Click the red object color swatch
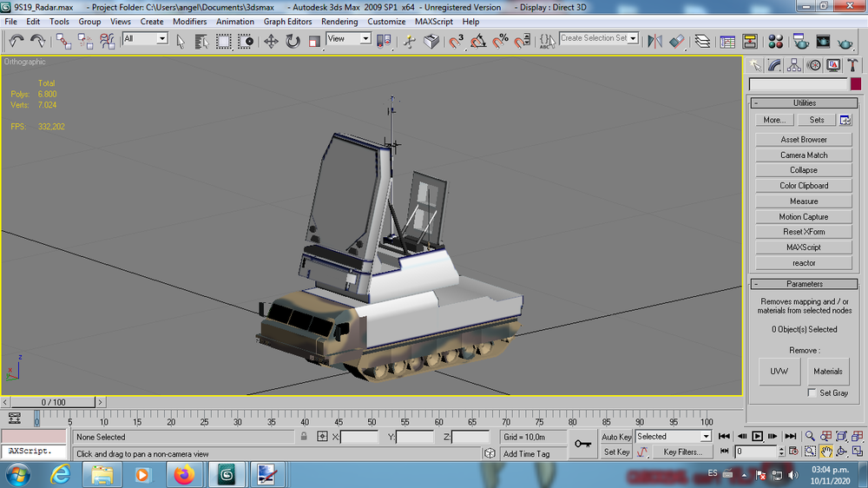The height and width of the screenshot is (488, 868). click(856, 84)
